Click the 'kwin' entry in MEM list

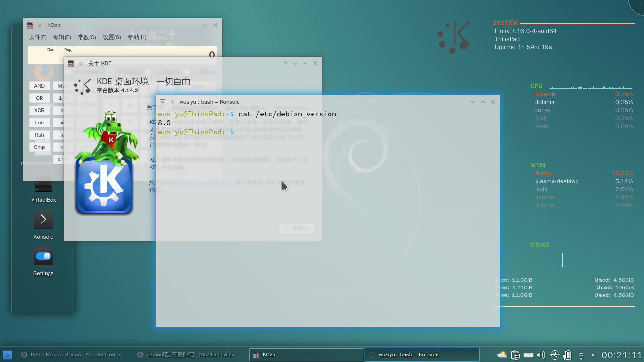[x=541, y=189]
